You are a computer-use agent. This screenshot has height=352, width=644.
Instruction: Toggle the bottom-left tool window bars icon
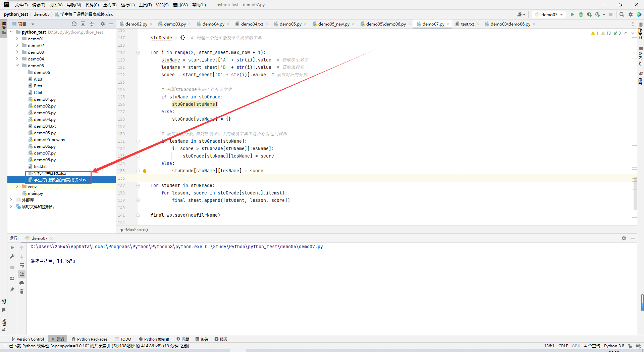(4, 346)
